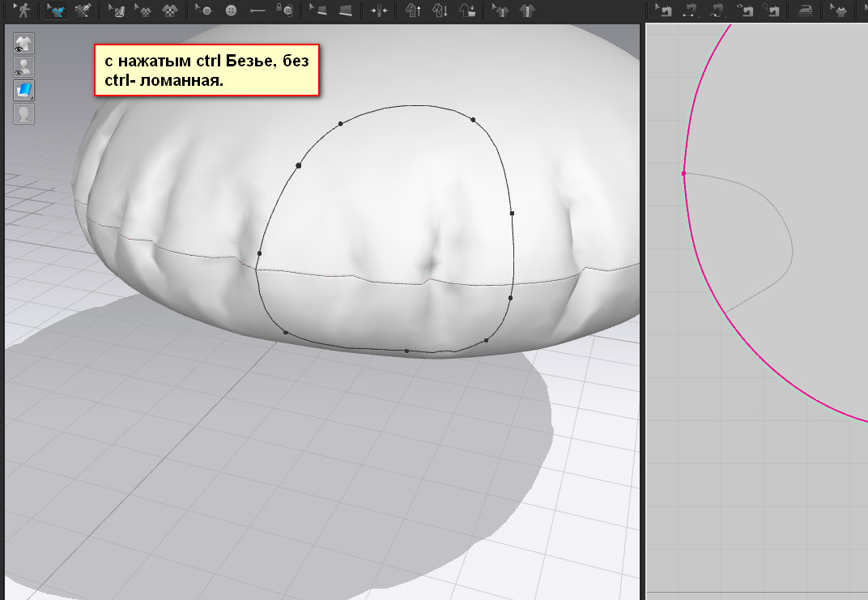This screenshot has width=868, height=600.
Task: Click the square control point on 3D curve
Action: click(512, 213)
